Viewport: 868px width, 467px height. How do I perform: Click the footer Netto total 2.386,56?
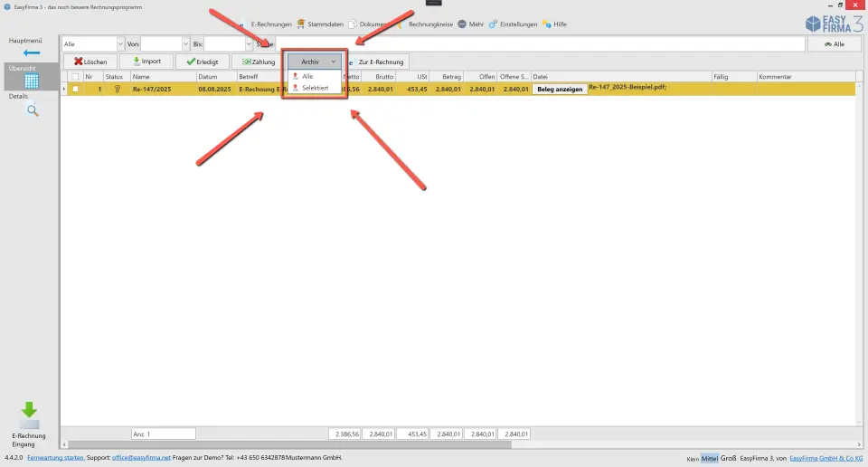pyautogui.click(x=344, y=434)
